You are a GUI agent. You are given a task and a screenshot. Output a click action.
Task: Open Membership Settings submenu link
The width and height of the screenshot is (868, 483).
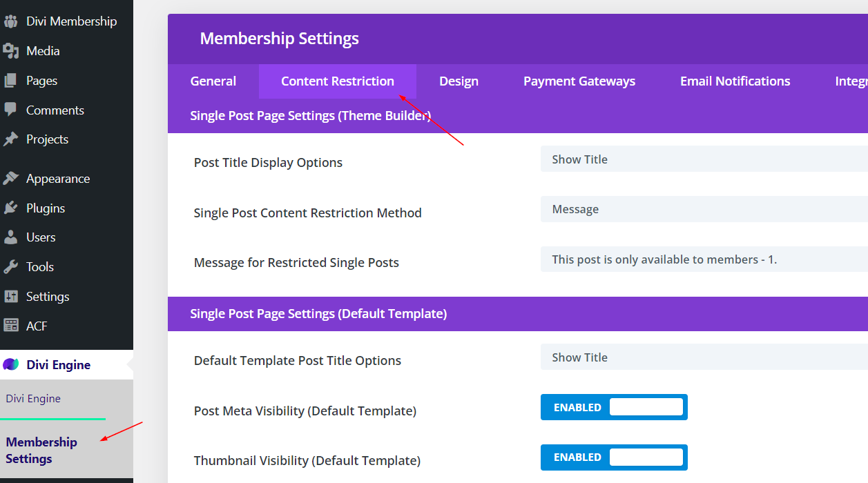[x=41, y=451]
